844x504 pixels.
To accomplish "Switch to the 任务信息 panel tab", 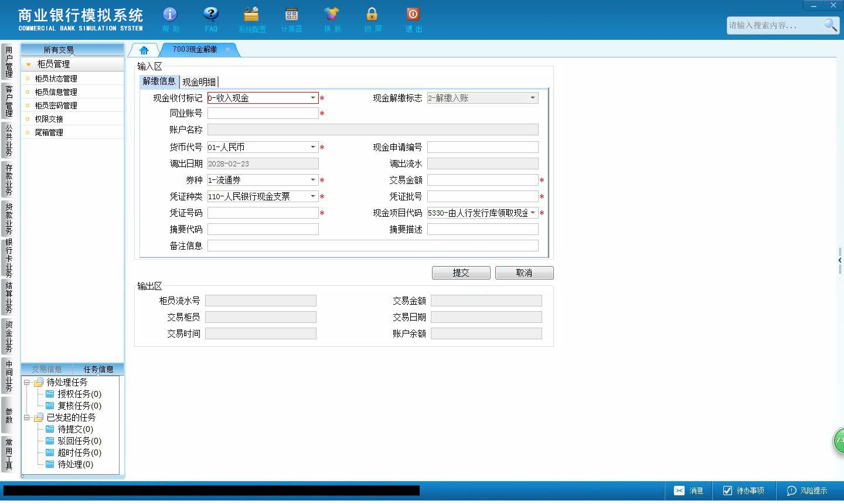I will click(x=98, y=369).
